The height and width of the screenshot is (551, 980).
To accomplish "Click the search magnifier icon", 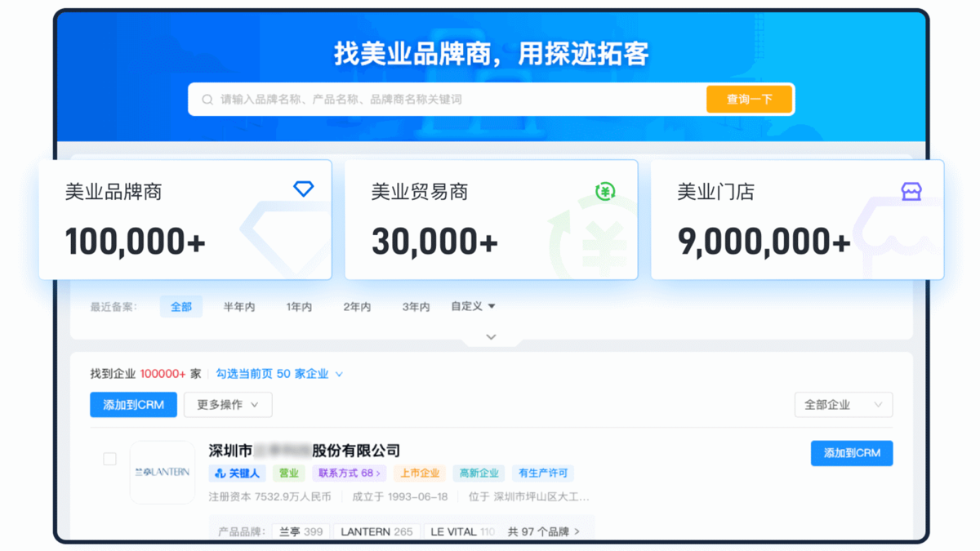I will (207, 100).
